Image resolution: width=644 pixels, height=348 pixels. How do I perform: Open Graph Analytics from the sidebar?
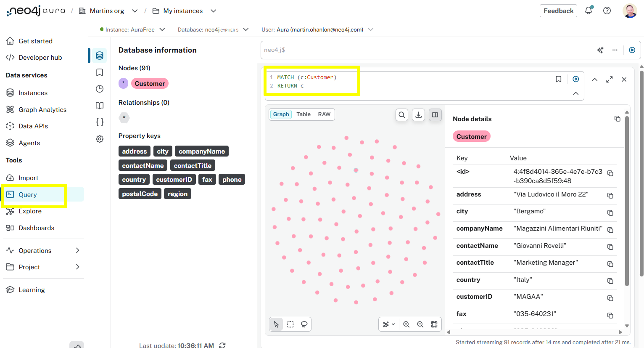pos(42,109)
